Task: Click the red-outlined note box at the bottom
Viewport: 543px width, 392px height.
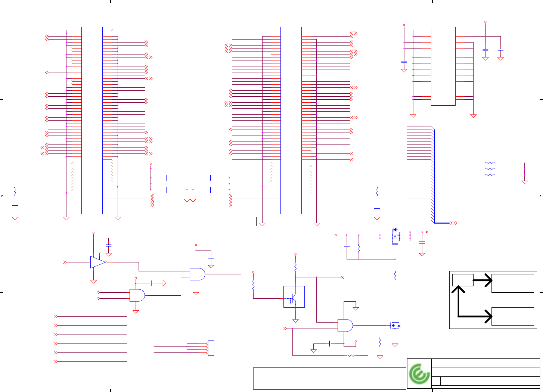Action: (330, 378)
